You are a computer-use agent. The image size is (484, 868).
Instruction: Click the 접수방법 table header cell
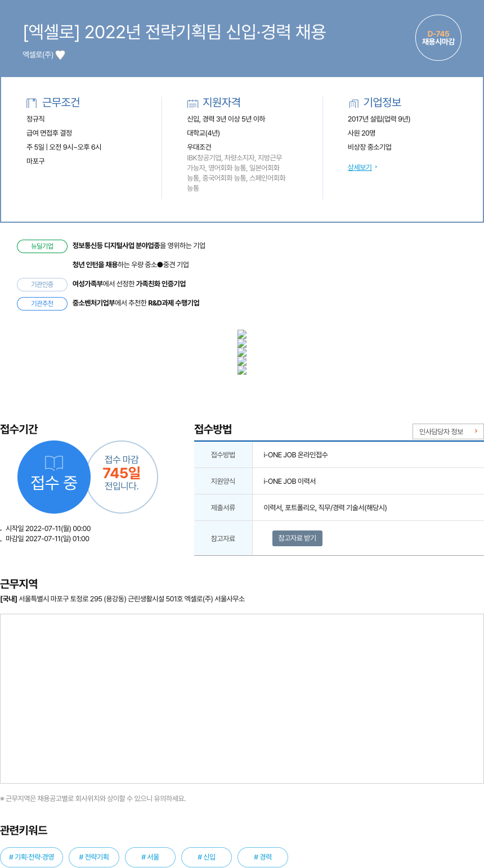(x=223, y=455)
